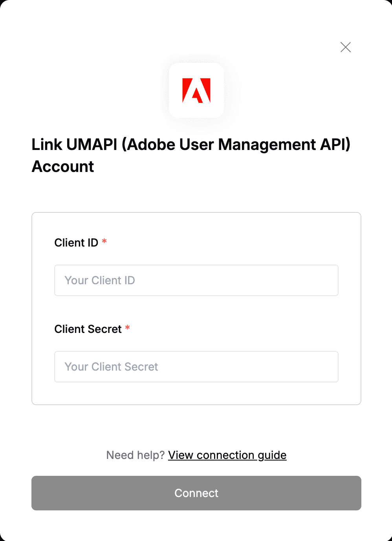Click the gray Connect button
The width and height of the screenshot is (392, 541).
(196, 493)
